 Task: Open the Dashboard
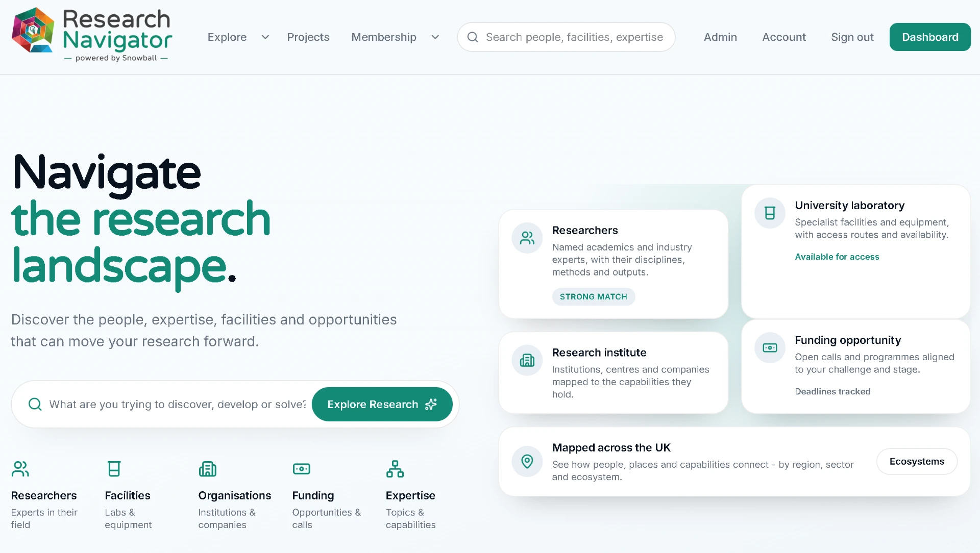click(x=930, y=37)
